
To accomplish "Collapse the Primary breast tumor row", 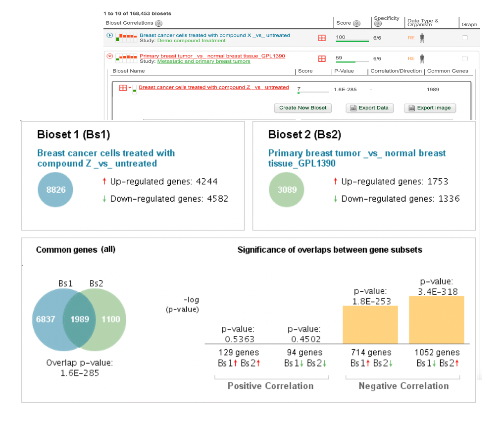I will pyautogui.click(x=110, y=56).
